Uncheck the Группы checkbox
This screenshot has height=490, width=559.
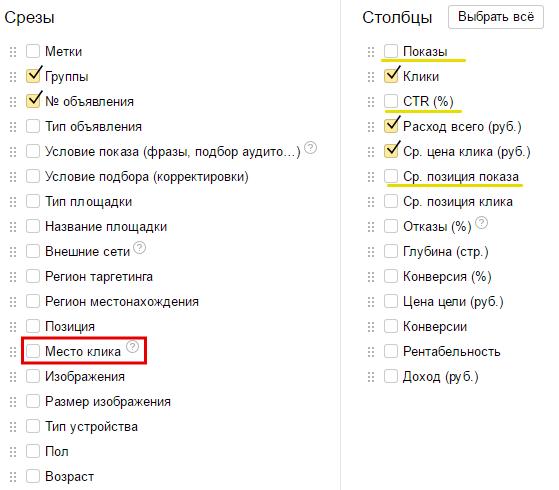[x=33, y=76]
